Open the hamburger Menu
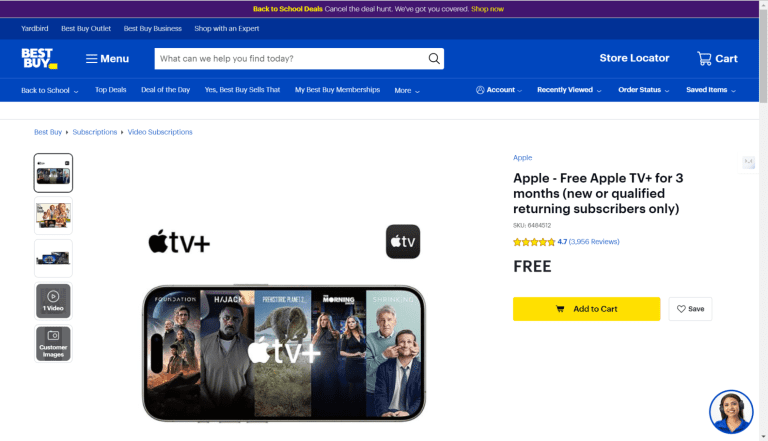The height and width of the screenshot is (441, 768). coord(107,59)
